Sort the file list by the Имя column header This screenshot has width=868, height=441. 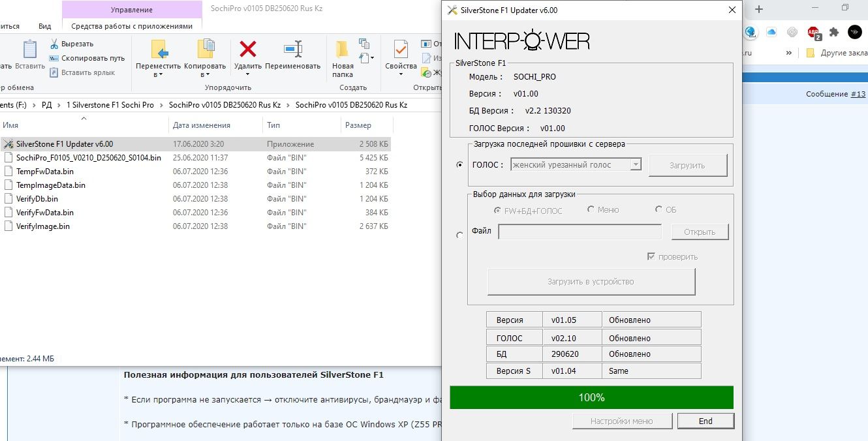click(84, 125)
